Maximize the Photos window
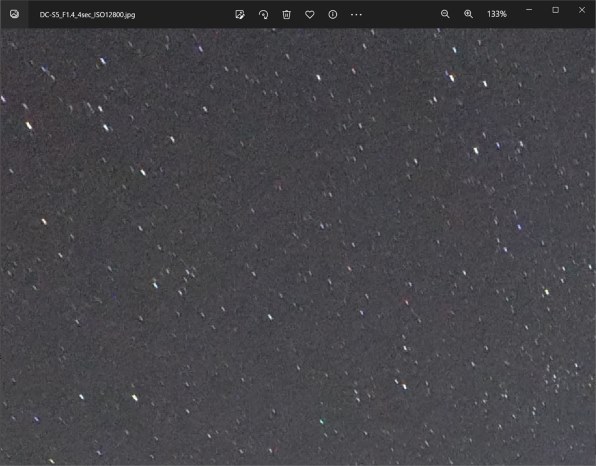The width and height of the screenshot is (596, 466). point(555,10)
